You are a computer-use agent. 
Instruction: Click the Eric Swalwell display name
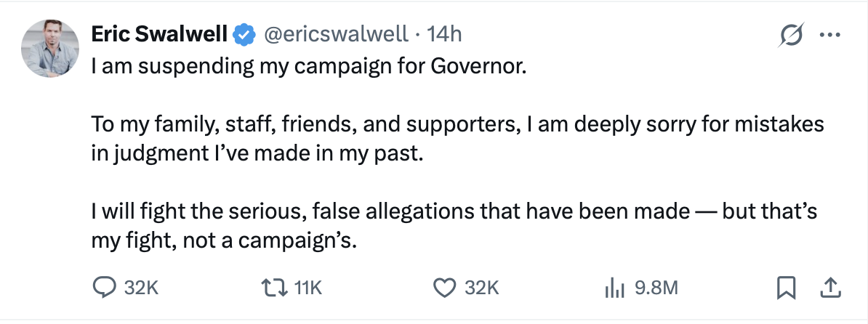[x=158, y=33]
